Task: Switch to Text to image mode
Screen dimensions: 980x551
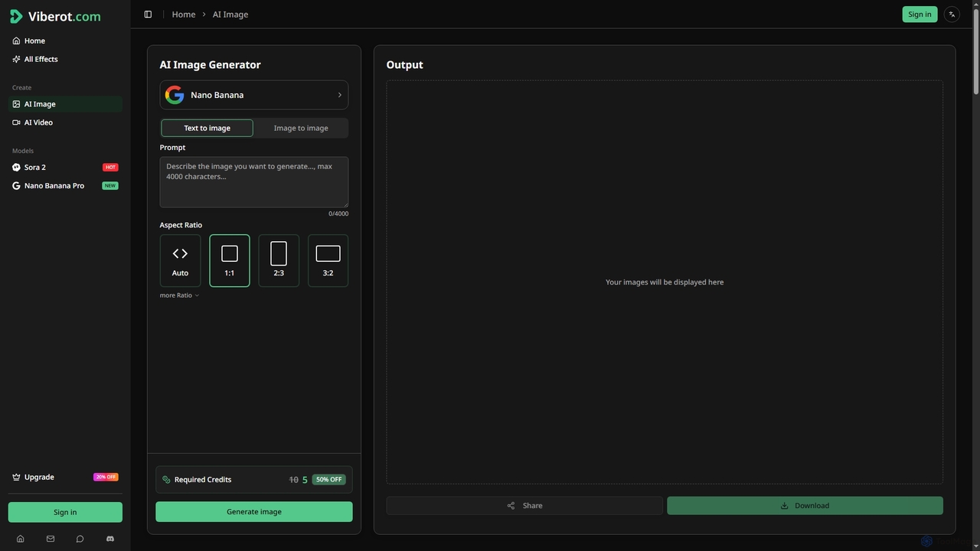Action: [207, 128]
